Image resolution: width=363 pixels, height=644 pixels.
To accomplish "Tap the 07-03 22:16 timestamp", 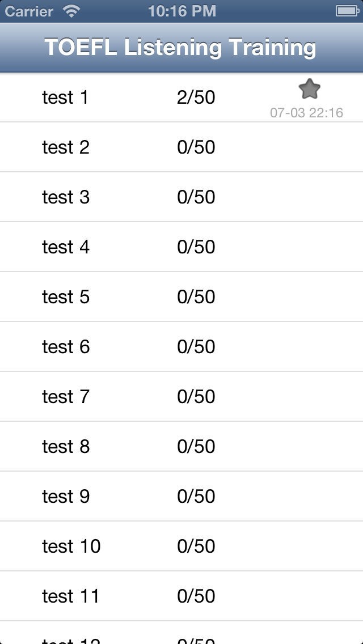I will coord(306,113).
